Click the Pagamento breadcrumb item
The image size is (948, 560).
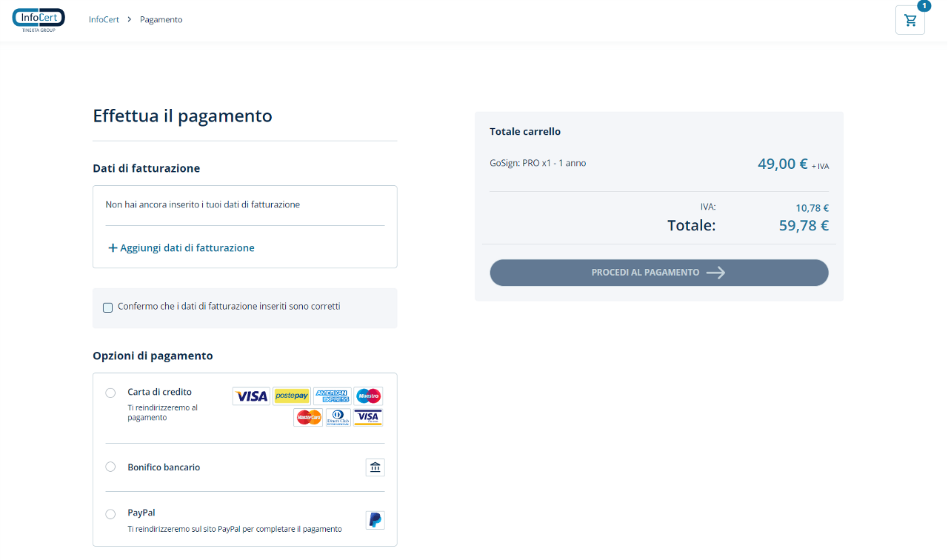161,20
